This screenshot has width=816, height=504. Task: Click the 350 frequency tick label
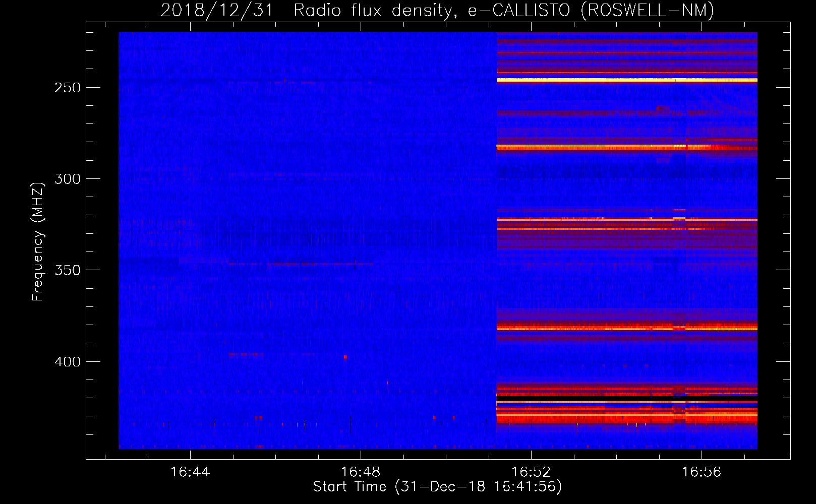tap(68, 270)
